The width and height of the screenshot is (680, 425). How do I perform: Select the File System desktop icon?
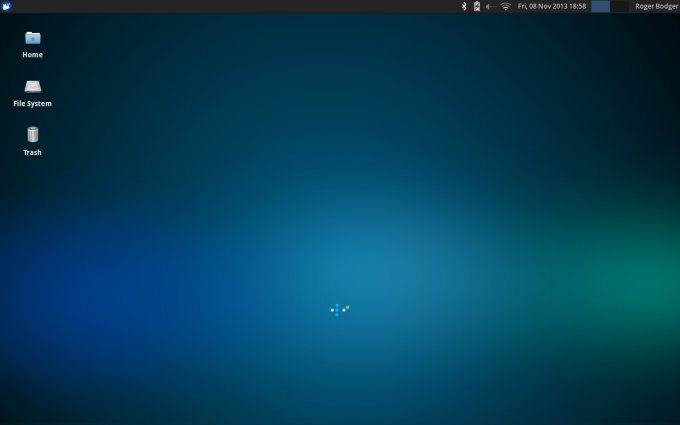pos(33,87)
